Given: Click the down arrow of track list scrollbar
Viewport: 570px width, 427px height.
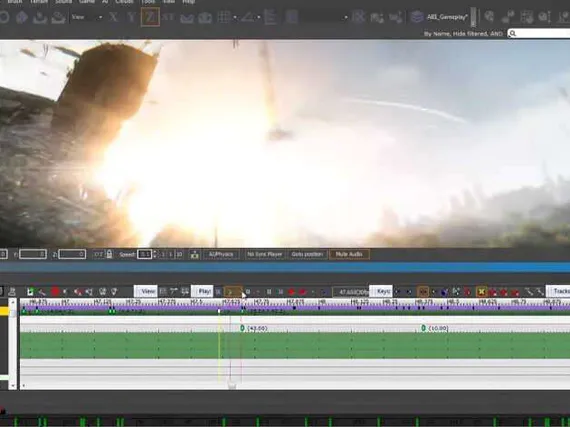Looking at the screenshot, I should [13, 385].
